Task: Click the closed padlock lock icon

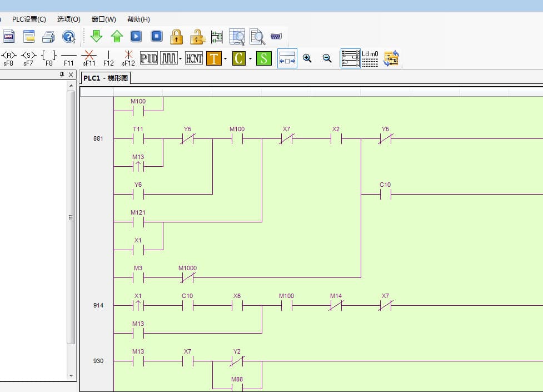Action: tap(177, 37)
